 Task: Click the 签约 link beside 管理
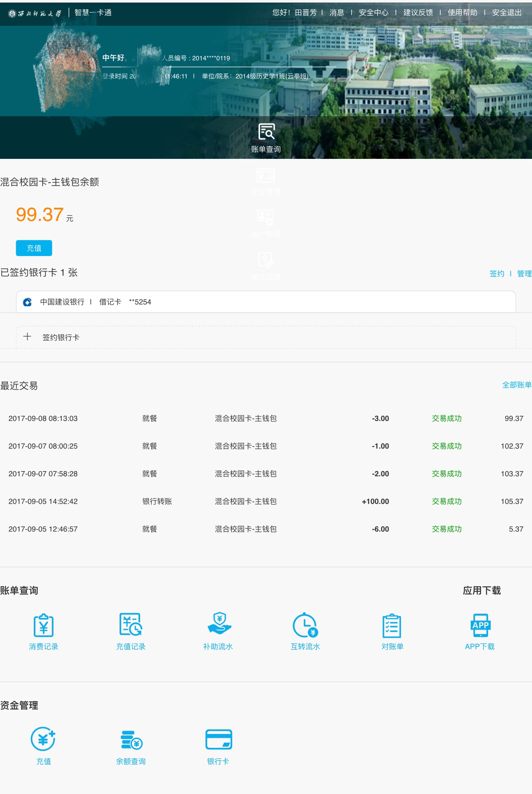497,274
